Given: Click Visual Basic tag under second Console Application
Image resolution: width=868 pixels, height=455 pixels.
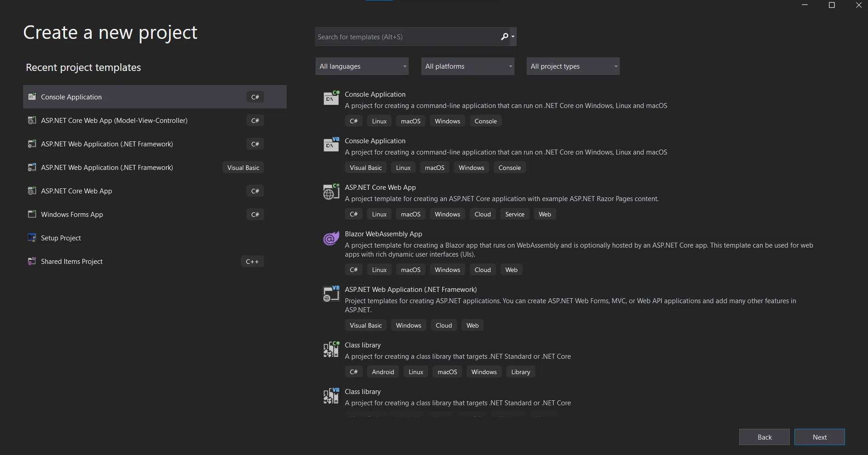Looking at the screenshot, I should click(366, 168).
